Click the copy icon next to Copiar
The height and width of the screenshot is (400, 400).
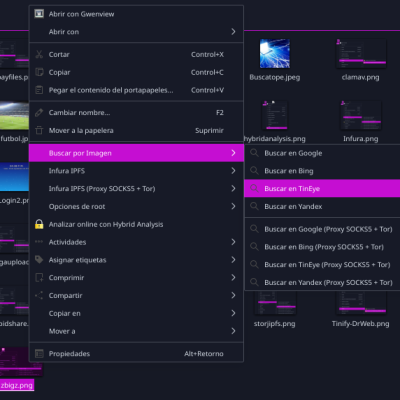[x=39, y=72]
